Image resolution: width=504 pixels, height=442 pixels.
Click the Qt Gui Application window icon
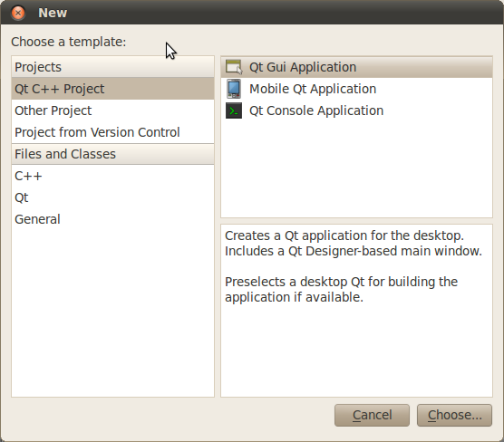pos(234,67)
